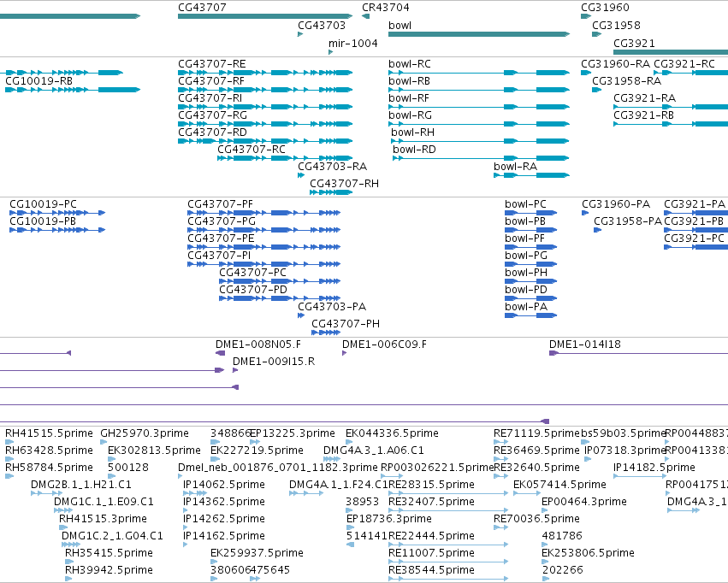The image size is (728, 583).
Task: Open transcript label CG10019-RB
Action: [39, 81]
